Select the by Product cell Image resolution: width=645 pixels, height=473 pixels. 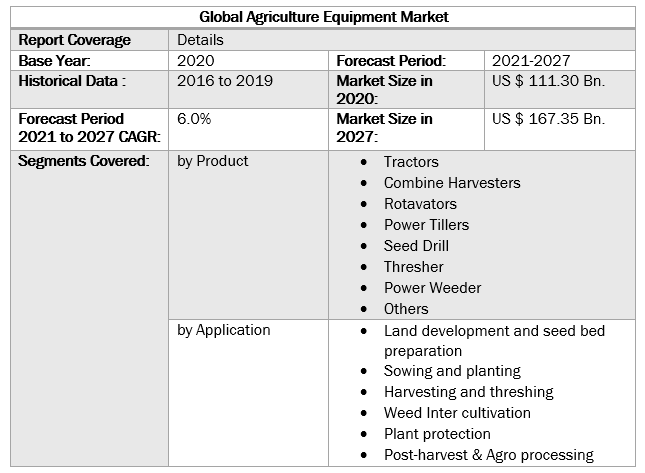coord(213,160)
